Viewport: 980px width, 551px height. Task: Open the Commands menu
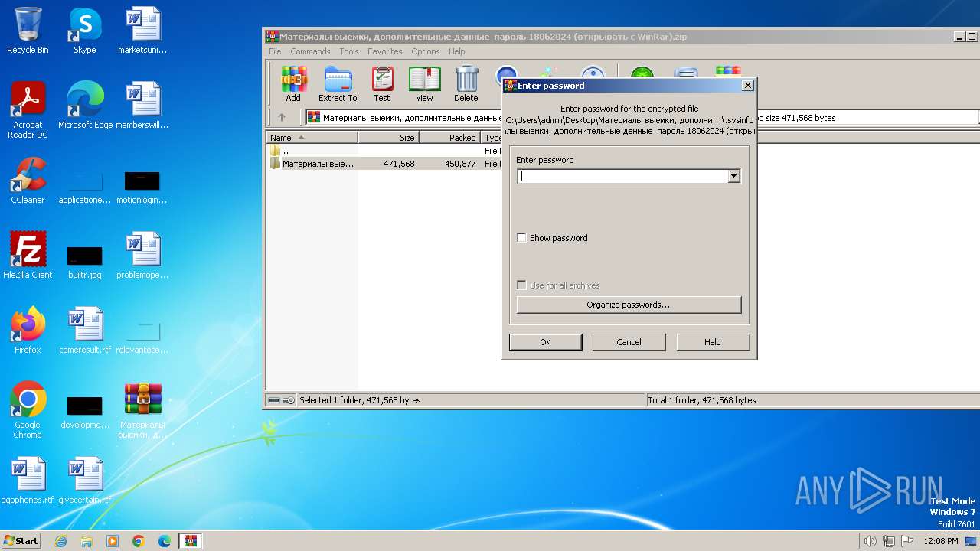tap(310, 51)
